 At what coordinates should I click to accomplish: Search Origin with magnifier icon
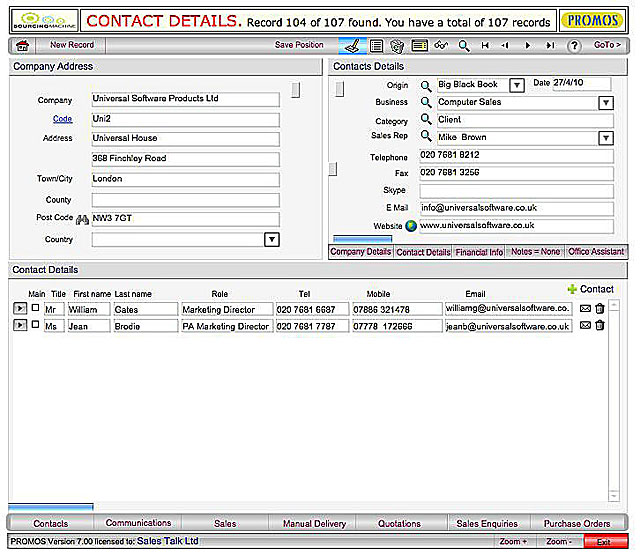(426, 86)
